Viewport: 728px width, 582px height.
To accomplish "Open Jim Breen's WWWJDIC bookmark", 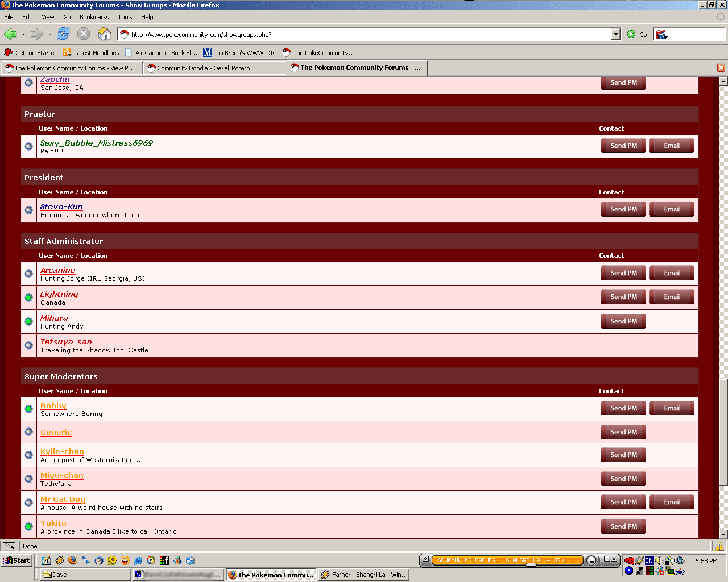I will click(x=240, y=53).
